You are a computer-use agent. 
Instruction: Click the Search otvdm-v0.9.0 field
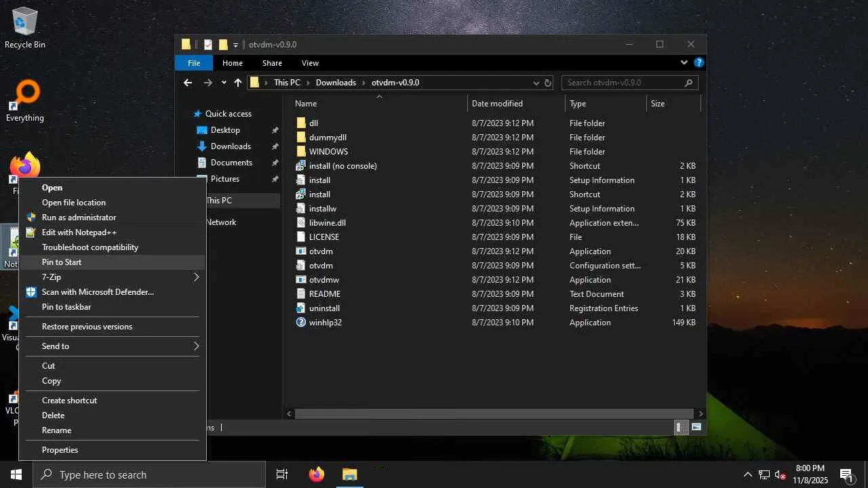point(623,83)
